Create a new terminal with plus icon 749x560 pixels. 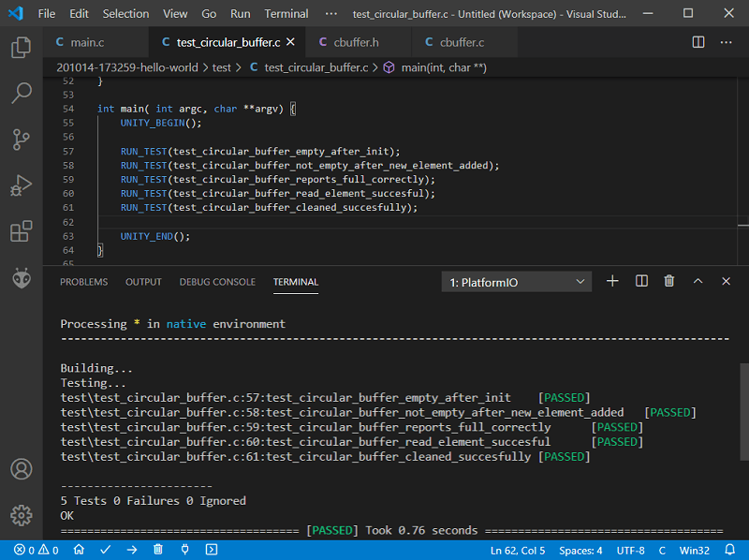[612, 281]
